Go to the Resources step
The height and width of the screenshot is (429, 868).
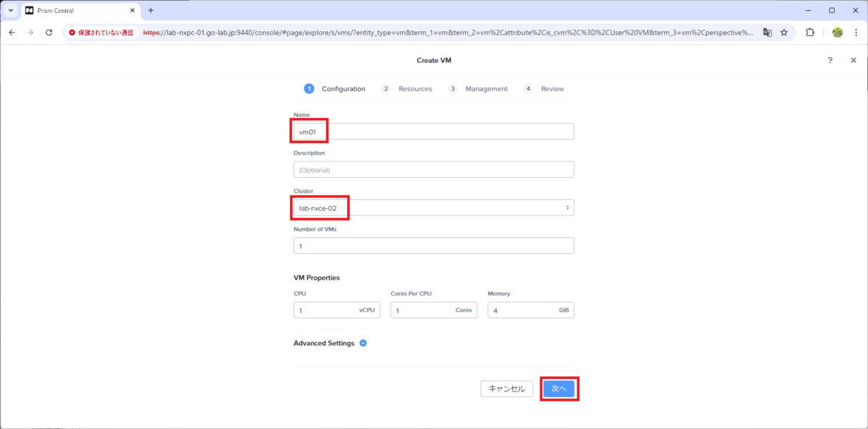[x=407, y=89]
